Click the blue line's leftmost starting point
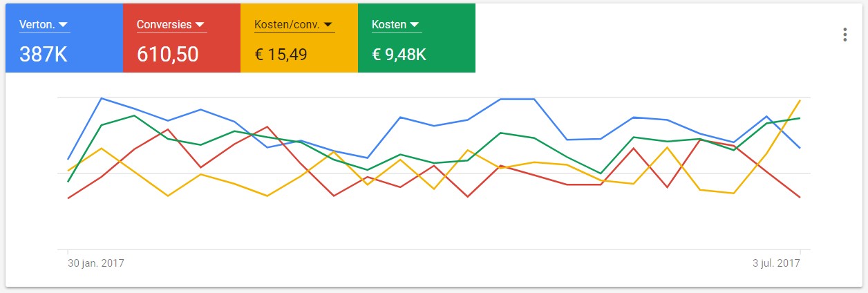 point(68,159)
